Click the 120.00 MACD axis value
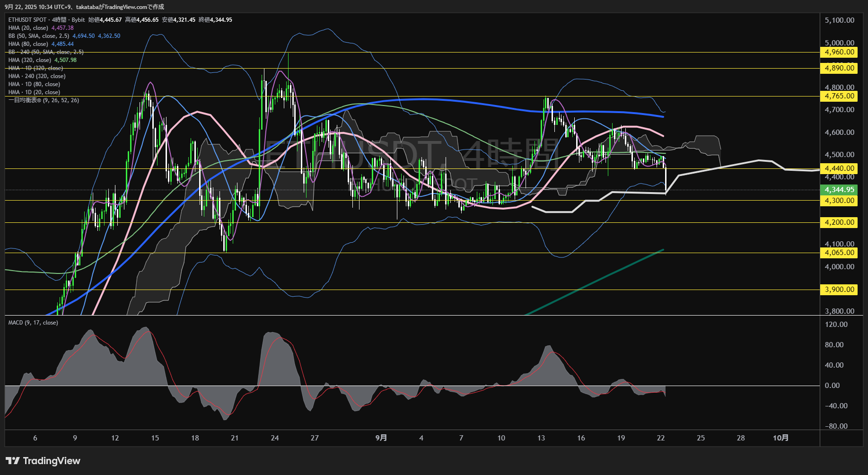The image size is (868, 475). click(x=836, y=325)
